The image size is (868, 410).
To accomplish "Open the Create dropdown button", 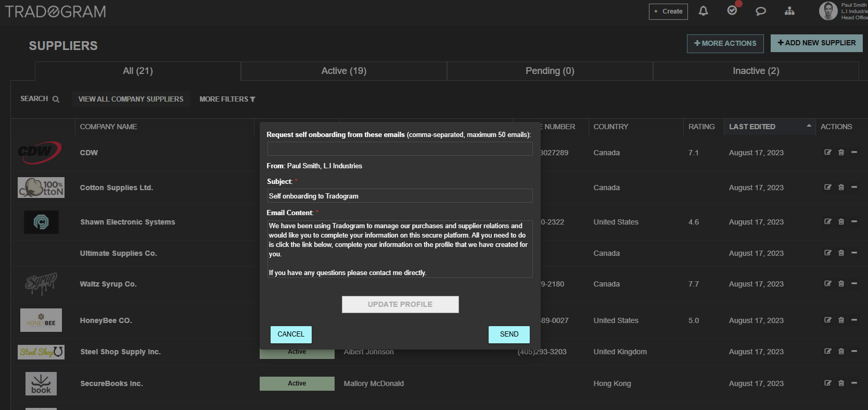I will point(668,11).
